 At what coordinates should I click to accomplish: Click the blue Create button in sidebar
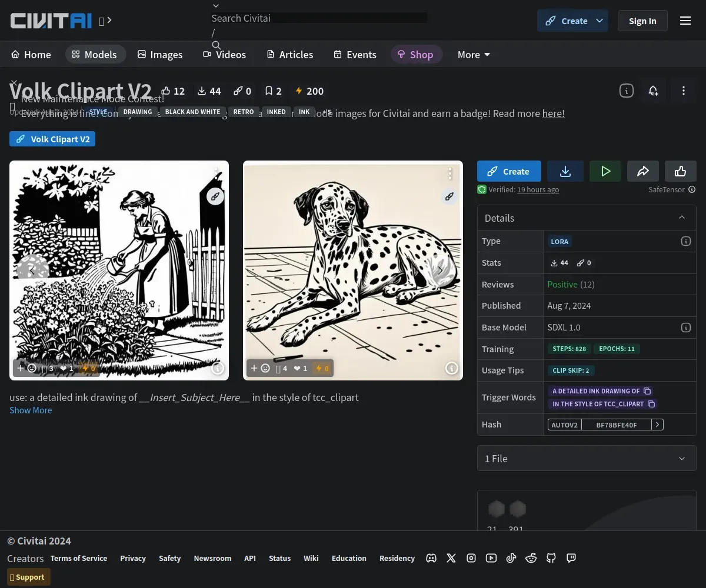(509, 171)
